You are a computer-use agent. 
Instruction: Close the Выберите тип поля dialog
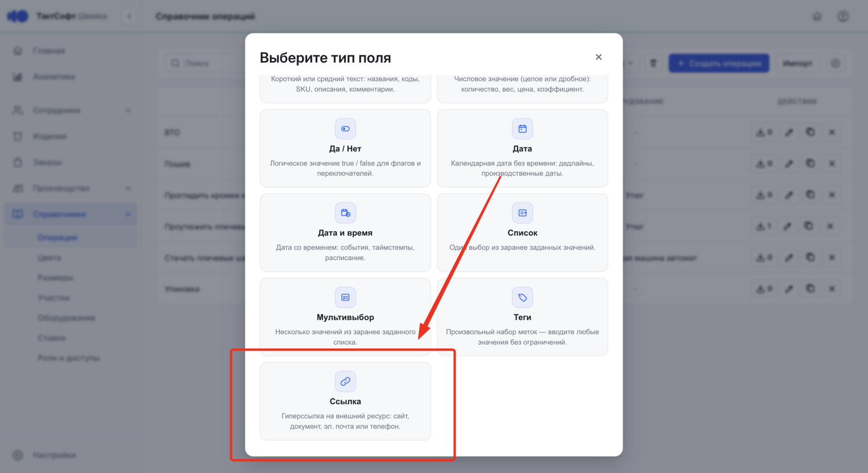598,57
